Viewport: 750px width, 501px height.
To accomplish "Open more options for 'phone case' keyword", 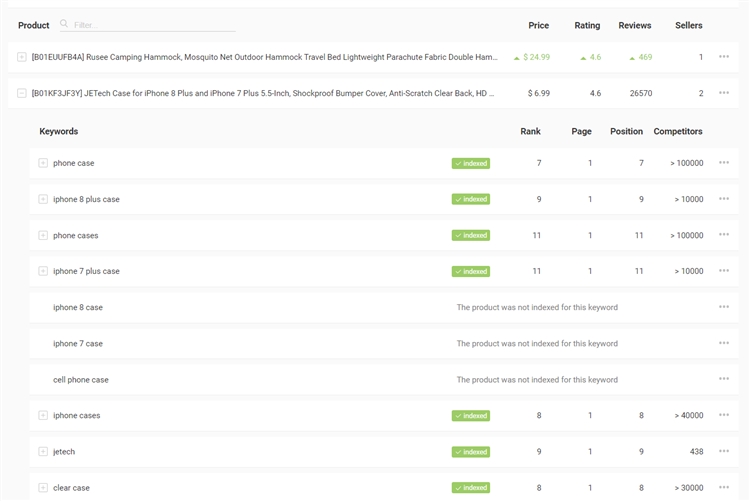I will click(723, 163).
